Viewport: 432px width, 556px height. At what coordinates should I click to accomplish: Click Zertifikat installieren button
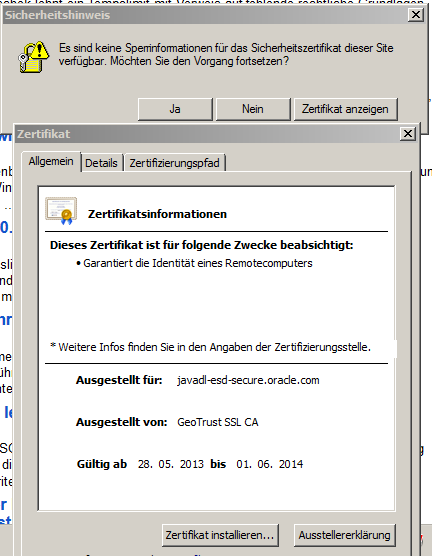pyautogui.click(x=220, y=535)
